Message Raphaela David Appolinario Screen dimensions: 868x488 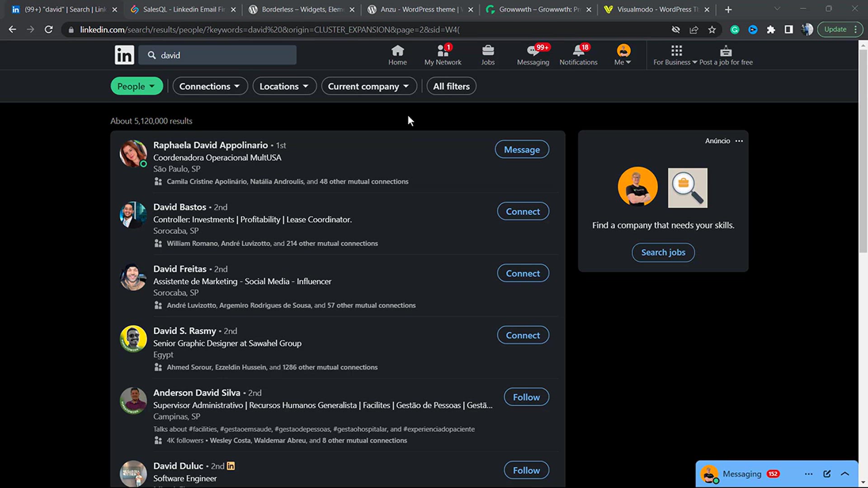(x=522, y=150)
